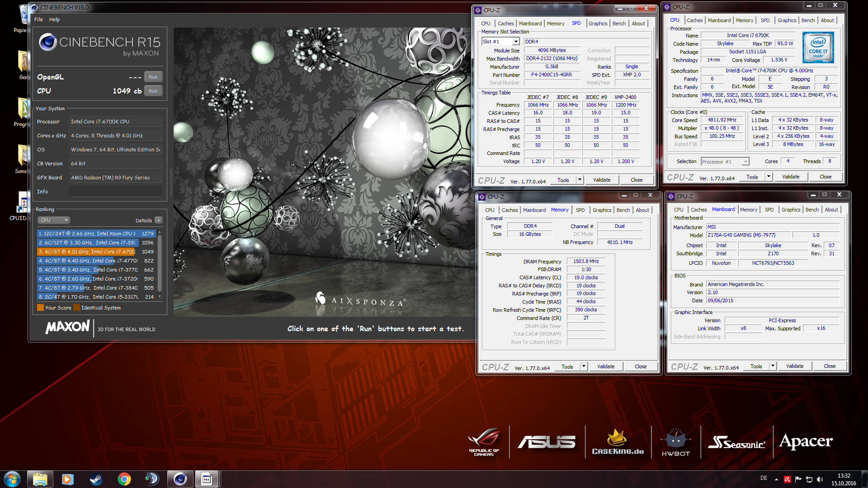The width and height of the screenshot is (868, 488).
Task: Click the Identical System color swatch
Action: [76, 308]
